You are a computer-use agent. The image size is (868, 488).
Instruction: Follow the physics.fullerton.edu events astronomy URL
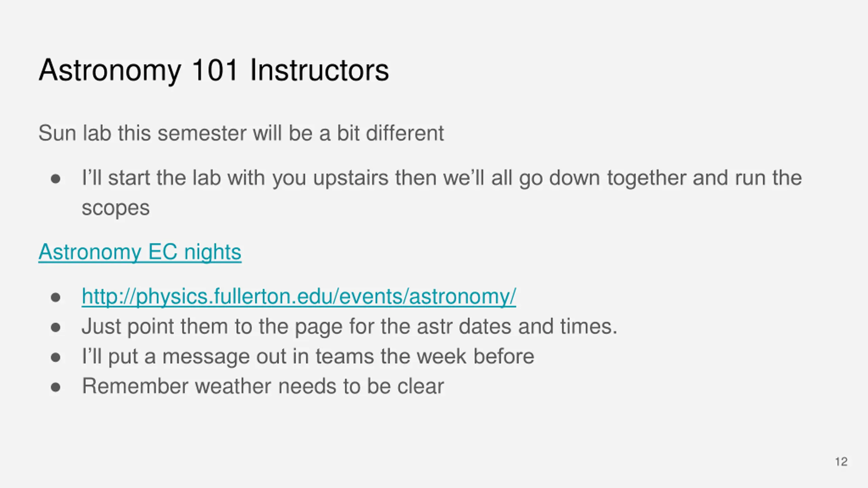coord(299,297)
